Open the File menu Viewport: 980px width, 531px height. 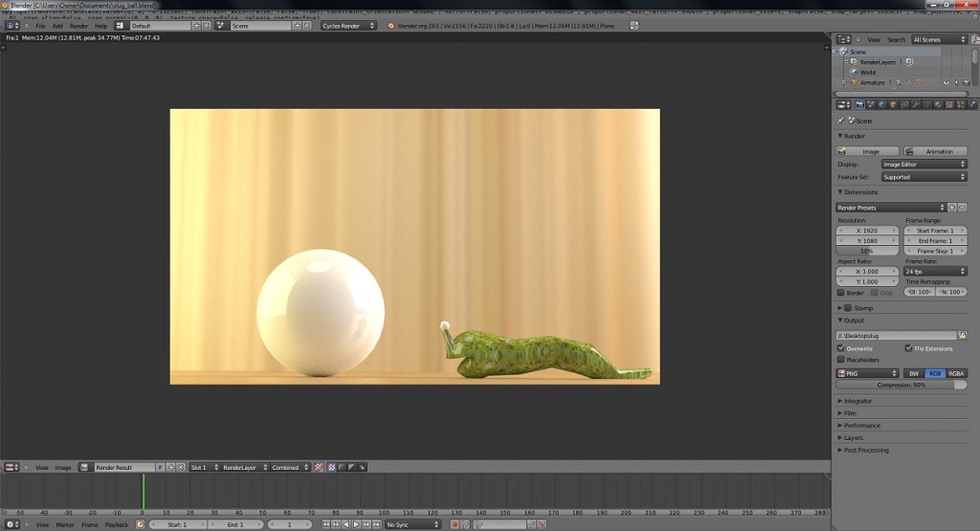pyautogui.click(x=40, y=26)
